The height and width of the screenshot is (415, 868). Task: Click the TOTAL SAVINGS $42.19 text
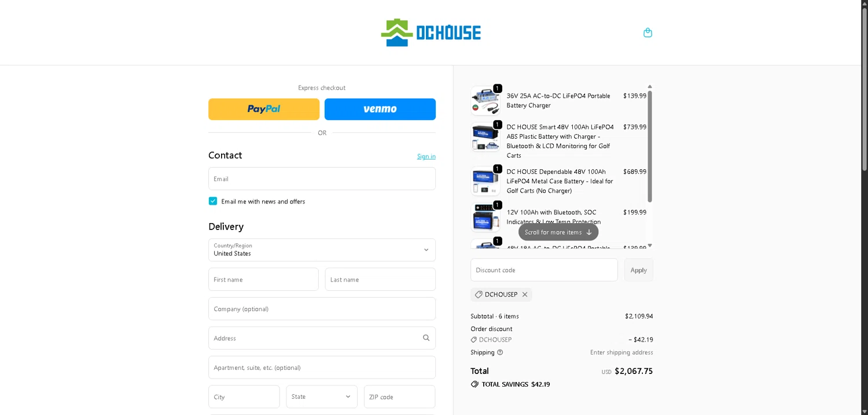click(516, 384)
